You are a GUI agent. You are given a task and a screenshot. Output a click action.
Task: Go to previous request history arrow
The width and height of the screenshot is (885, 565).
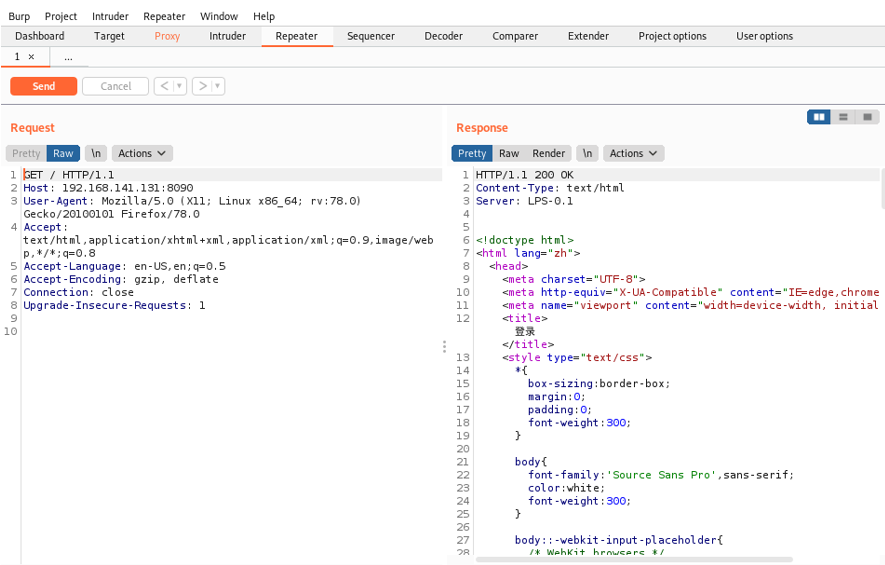point(164,86)
